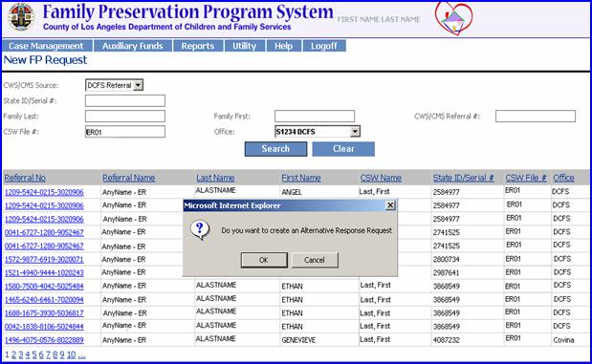The width and height of the screenshot is (592, 364).
Task: Reset the form with Clear button
Action: click(343, 149)
